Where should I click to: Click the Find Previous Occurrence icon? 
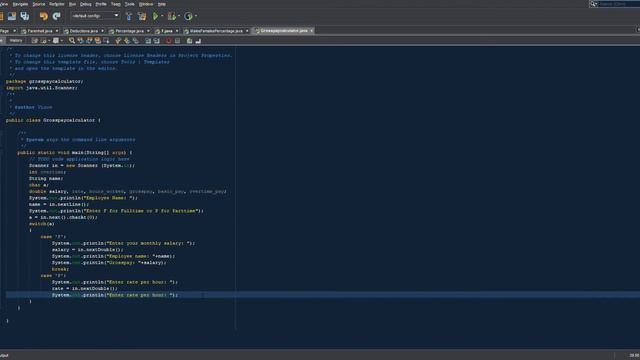80,40
